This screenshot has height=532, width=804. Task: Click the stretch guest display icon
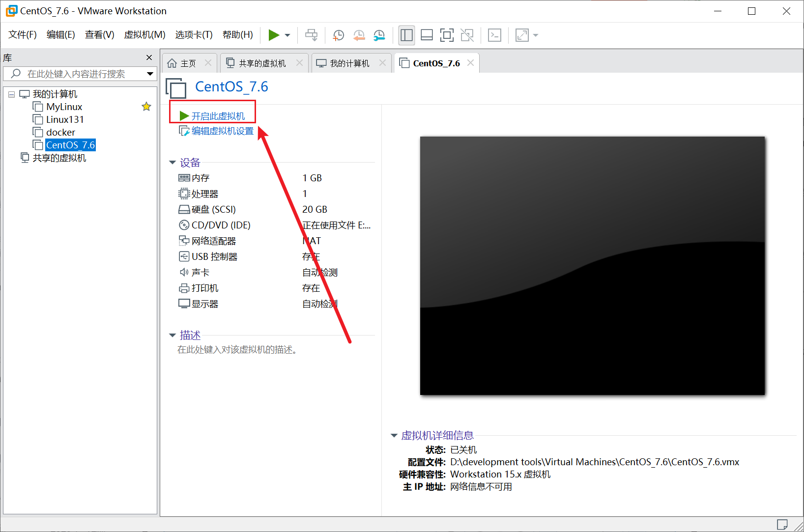click(522, 35)
